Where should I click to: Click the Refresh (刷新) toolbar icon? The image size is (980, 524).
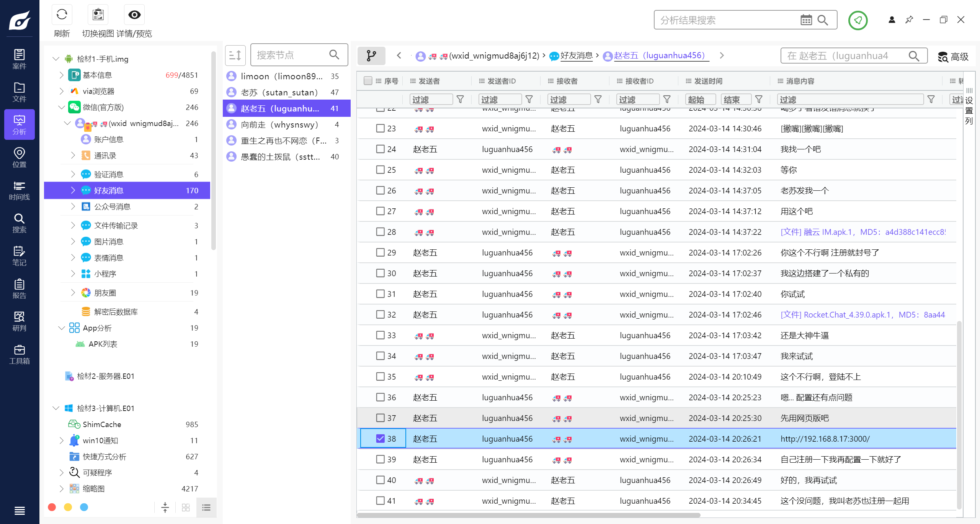(62, 15)
